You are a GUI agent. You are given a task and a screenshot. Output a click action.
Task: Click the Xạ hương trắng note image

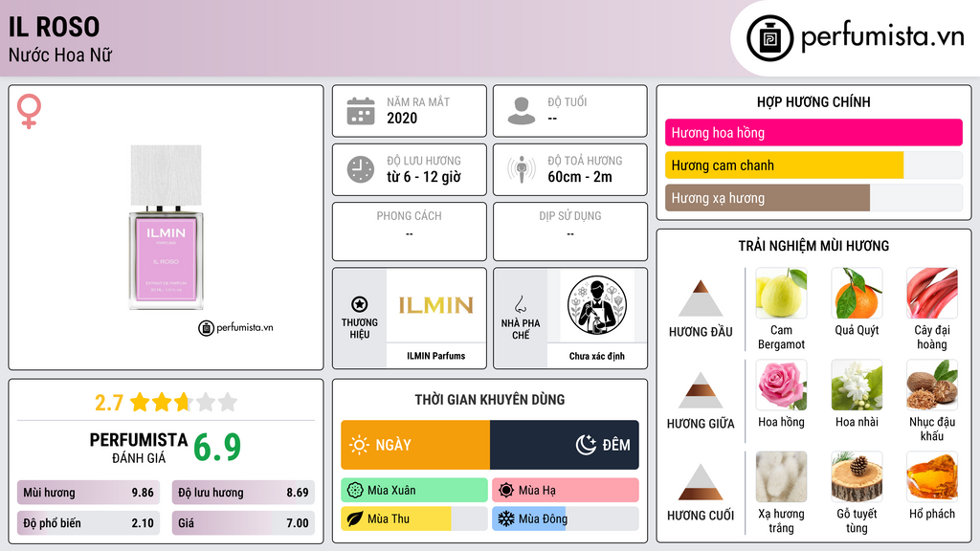(x=781, y=477)
